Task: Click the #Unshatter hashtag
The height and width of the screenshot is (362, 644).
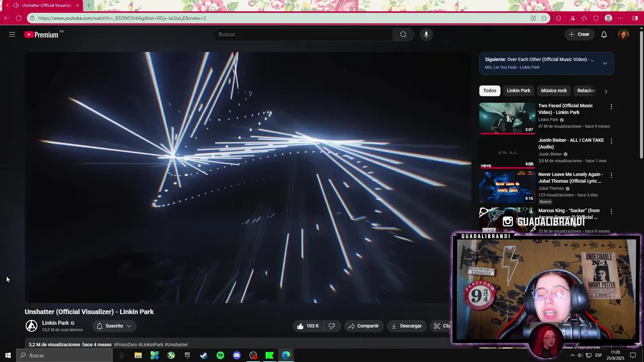Action: (x=177, y=344)
